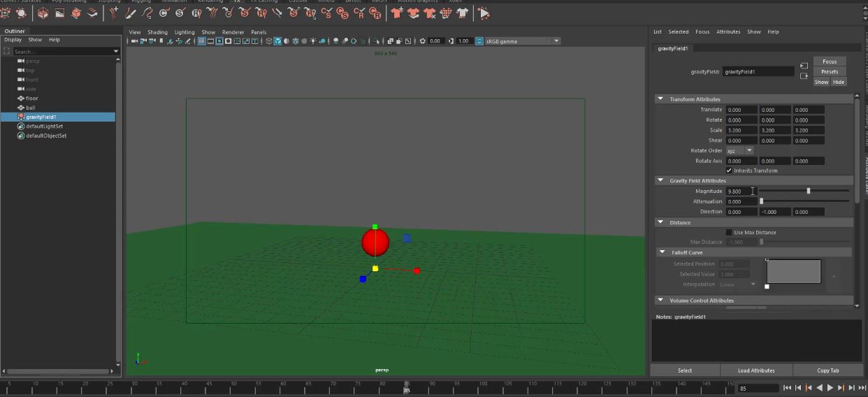Click the Play Backwards triangle
Screen dimensions: 868x397
point(820,388)
